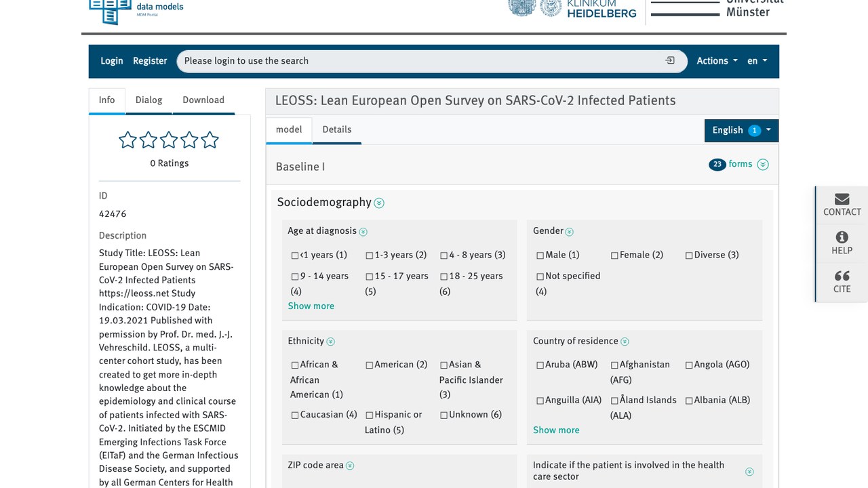
Task: Click the MDM portal data models logo
Action: coord(136,12)
